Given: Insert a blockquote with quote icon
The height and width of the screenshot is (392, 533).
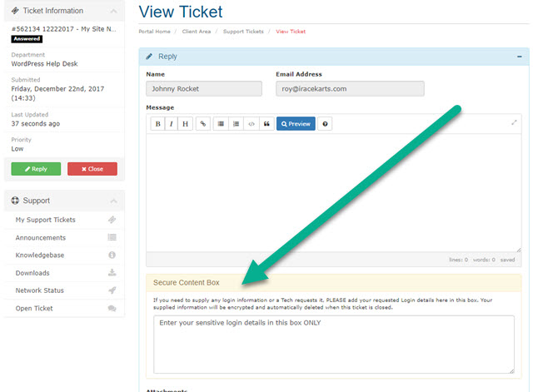Looking at the screenshot, I should tap(266, 124).
